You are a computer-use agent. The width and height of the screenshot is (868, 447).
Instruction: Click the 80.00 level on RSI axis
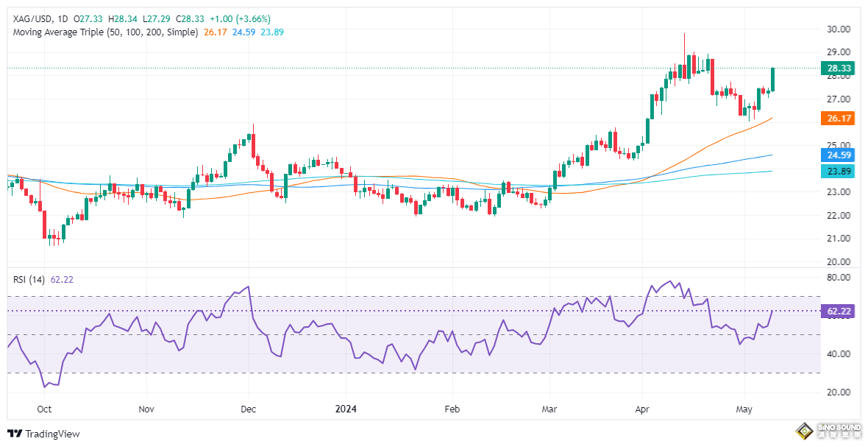click(839, 278)
